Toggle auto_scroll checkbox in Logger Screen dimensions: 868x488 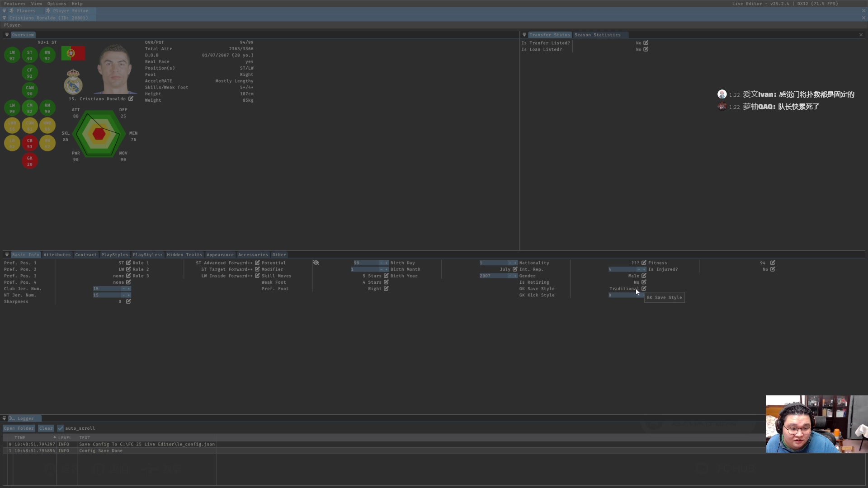[61, 428]
